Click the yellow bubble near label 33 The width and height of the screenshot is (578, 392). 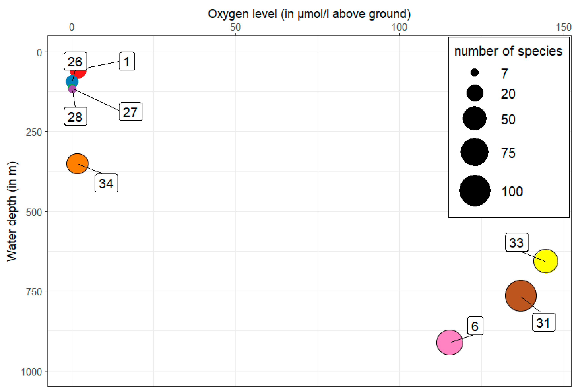point(545,261)
